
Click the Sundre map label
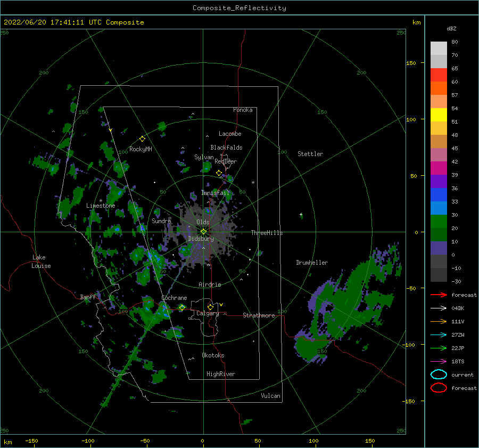[x=161, y=221]
